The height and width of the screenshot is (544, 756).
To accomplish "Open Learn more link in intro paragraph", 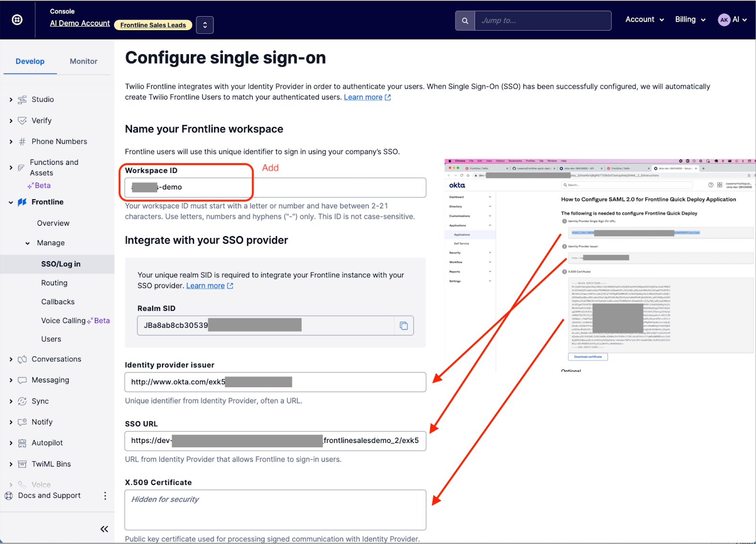I will click(x=363, y=97).
